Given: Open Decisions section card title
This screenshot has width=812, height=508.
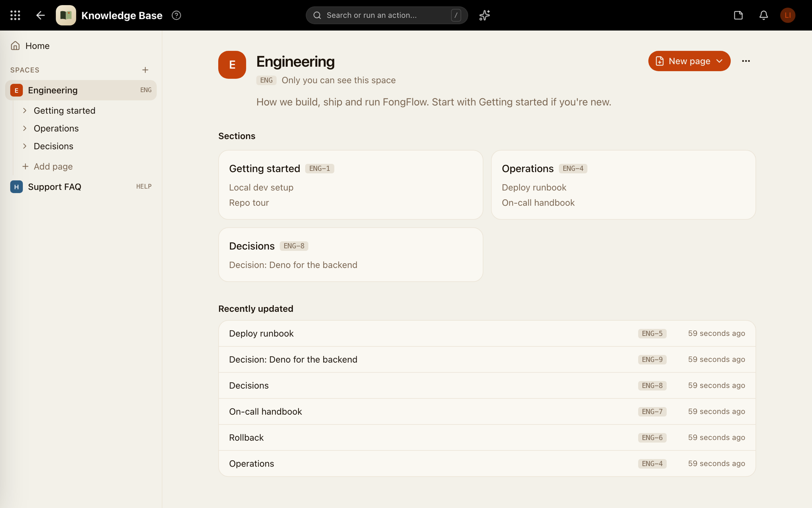Looking at the screenshot, I should click(252, 246).
